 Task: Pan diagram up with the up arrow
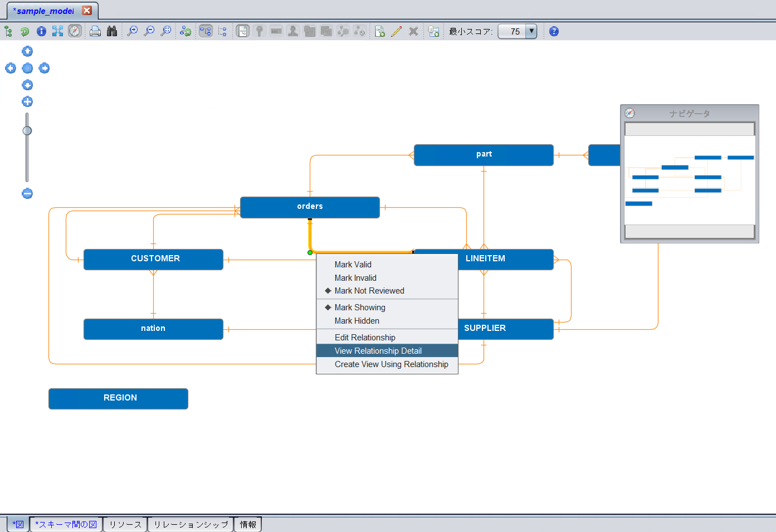click(27, 51)
